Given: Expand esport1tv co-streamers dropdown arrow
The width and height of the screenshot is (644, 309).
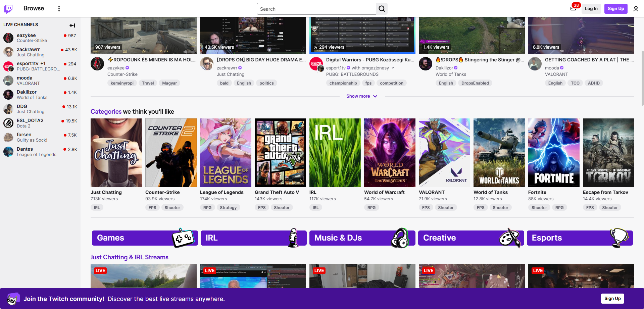Looking at the screenshot, I should 393,68.
